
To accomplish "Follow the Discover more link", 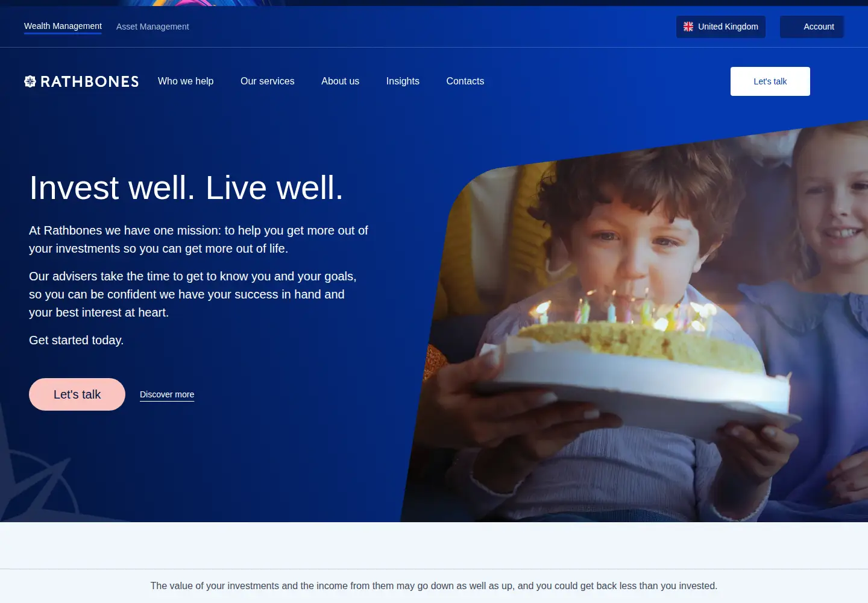I will [x=167, y=394].
